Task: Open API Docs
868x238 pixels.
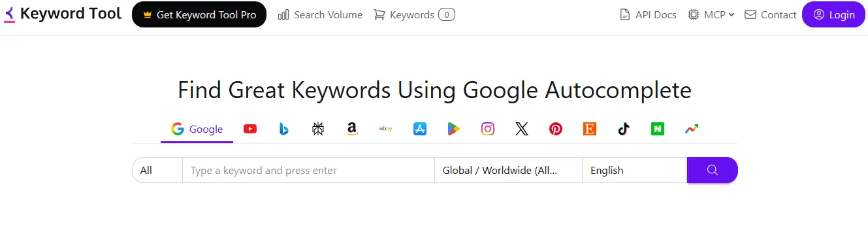Action: tap(648, 14)
